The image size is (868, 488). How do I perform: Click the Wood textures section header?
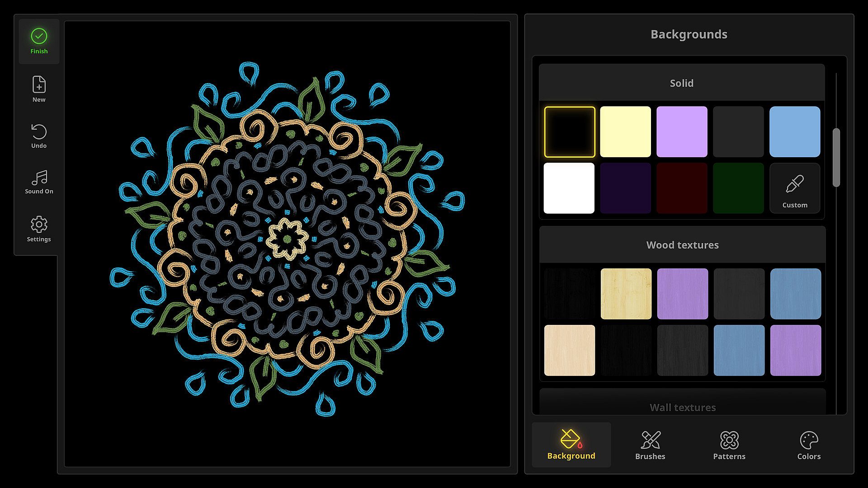coord(683,245)
